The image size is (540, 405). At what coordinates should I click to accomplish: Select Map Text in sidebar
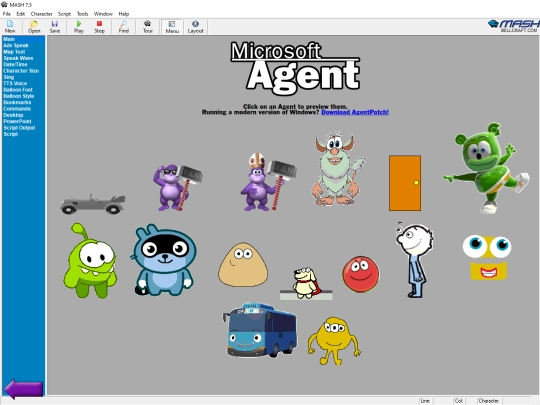click(x=14, y=52)
